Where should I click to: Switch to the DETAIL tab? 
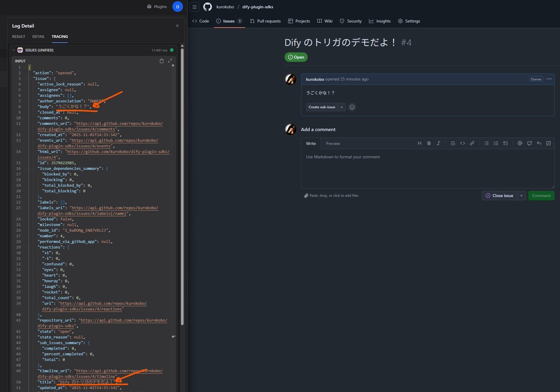point(38,36)
